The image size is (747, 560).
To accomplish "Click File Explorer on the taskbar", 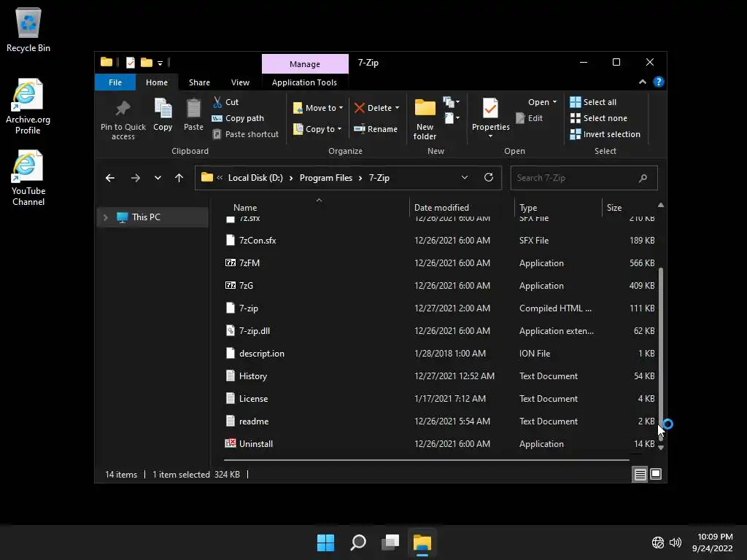I will coord(422,542).
